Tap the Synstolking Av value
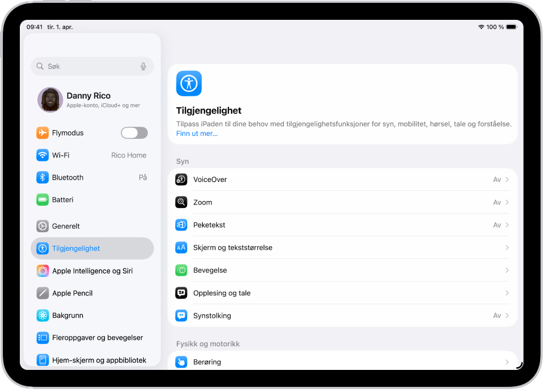 (497, 316)
